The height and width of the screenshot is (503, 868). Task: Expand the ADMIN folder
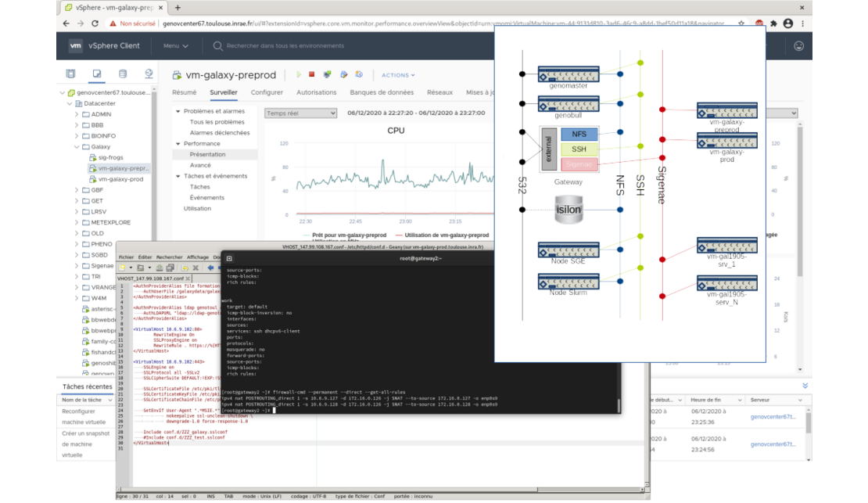77,114
